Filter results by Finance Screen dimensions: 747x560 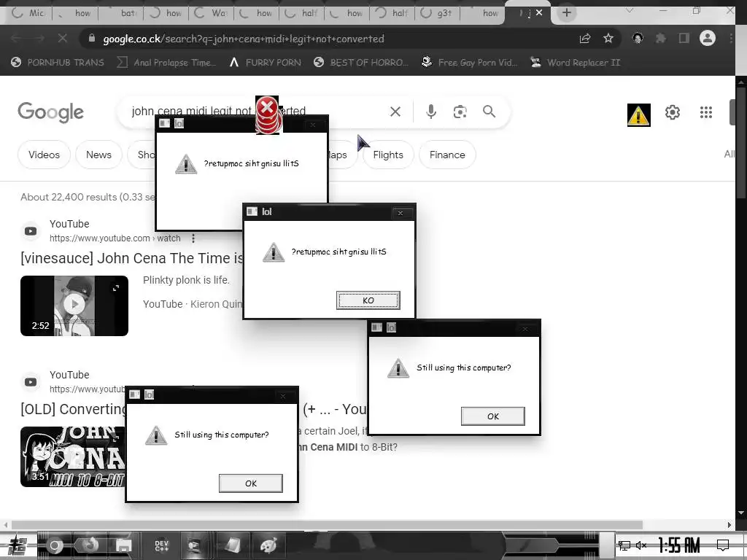click(447, 155)
